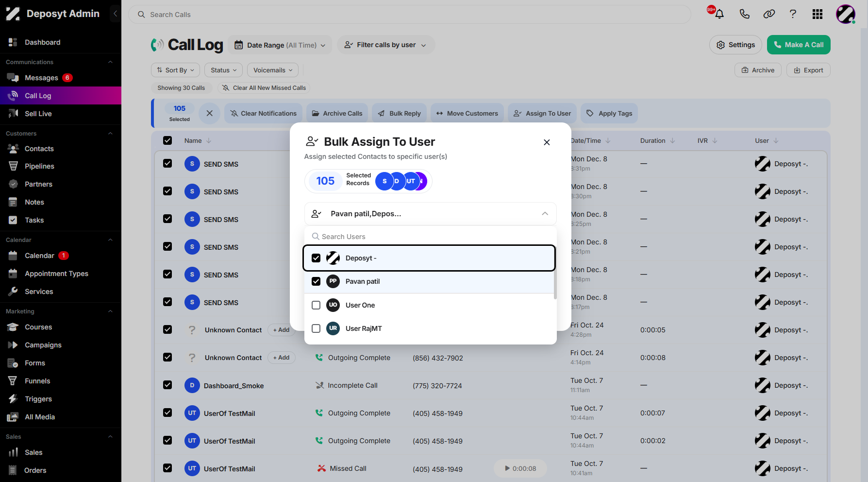Screen dimensions: 868x482
Task: Open the Voicemails dropdown
Action: click(x=273, y=70)
